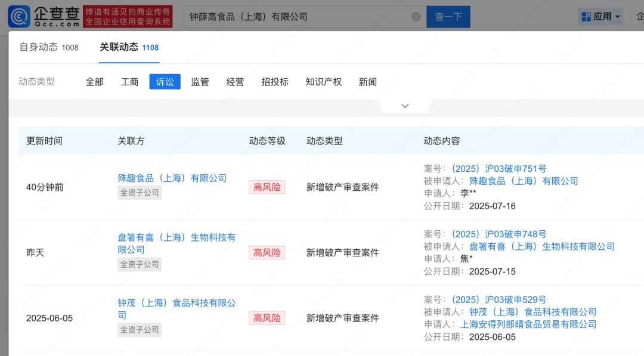
Task: Filter news with the 新闻 option
Action: point(368,82)
